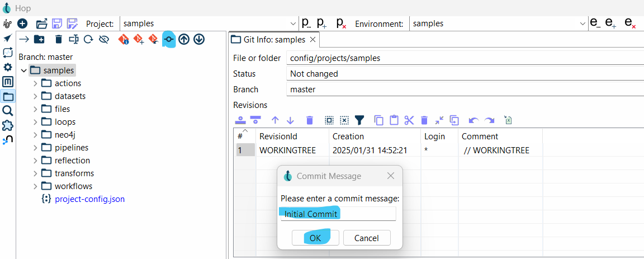Click the refresh explorer icon
Screen dimensions: 644x259
click(88, 39)
